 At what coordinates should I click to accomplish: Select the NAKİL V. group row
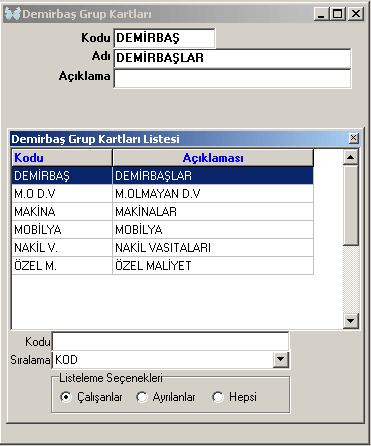(x=162, y=247)
